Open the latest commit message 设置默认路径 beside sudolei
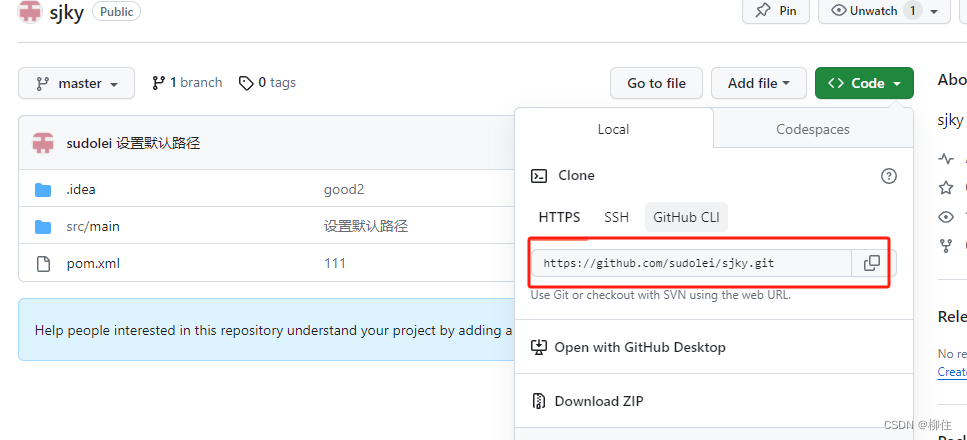967x440 pixels. [x=158, y=144]
